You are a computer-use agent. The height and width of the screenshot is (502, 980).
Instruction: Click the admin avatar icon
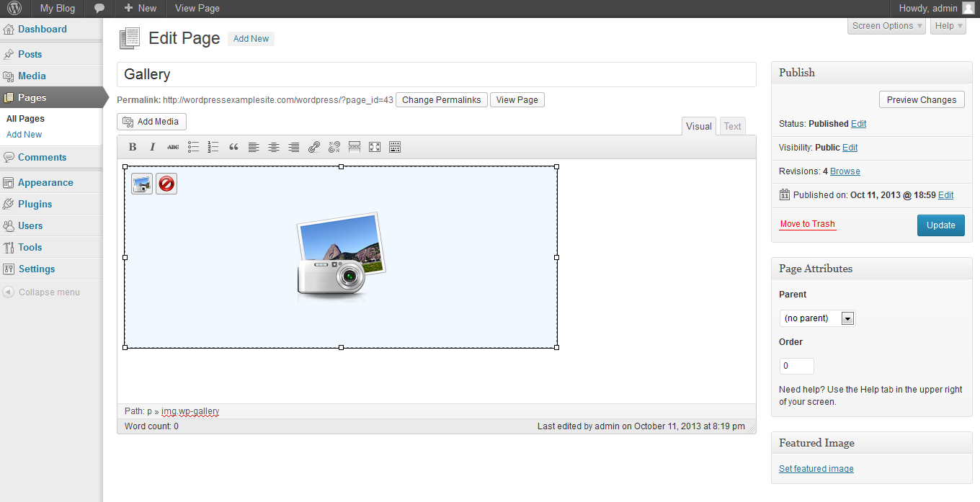[x=968, y=9]
